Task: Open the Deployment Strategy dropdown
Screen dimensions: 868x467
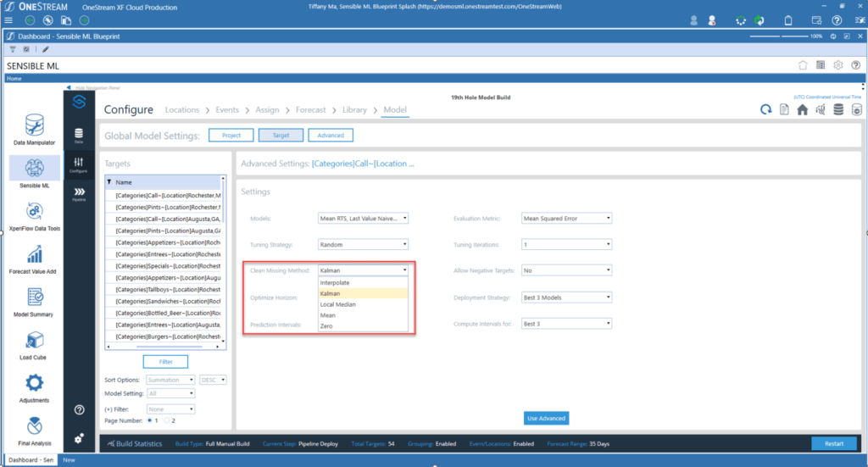Action: pyautogui.click(x=566, y=297)
